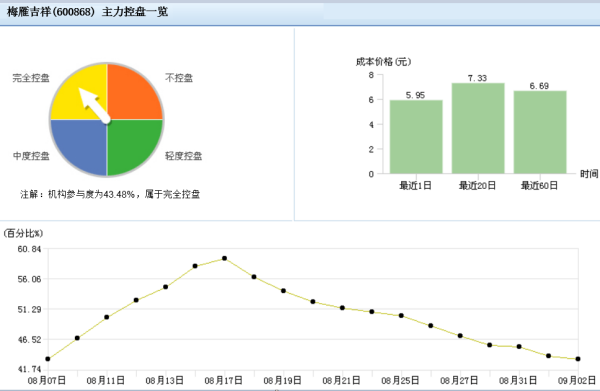
Task: Select the data point at 08月19日
Action: point(284,291)
